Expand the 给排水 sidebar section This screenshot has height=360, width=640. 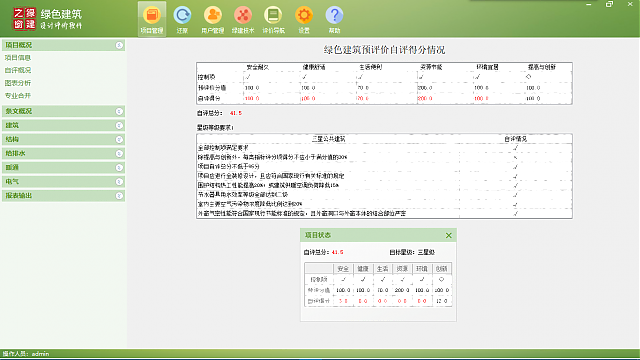(x=119, y=153)
